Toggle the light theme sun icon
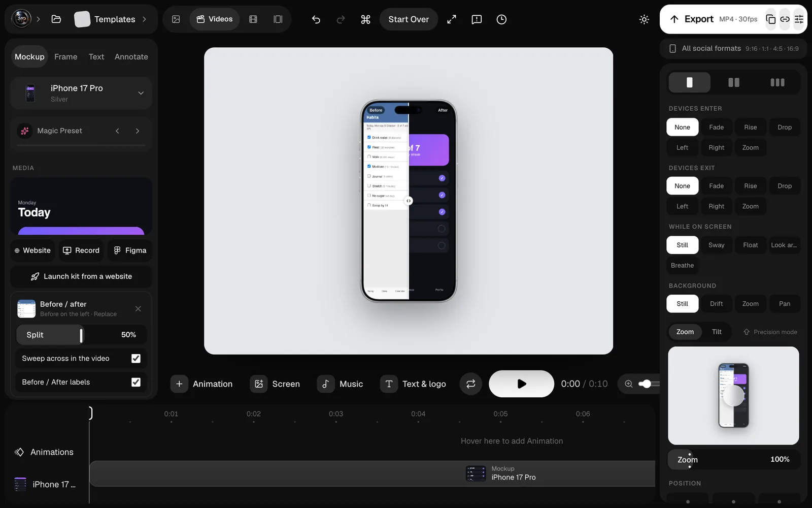 [644, 19]
